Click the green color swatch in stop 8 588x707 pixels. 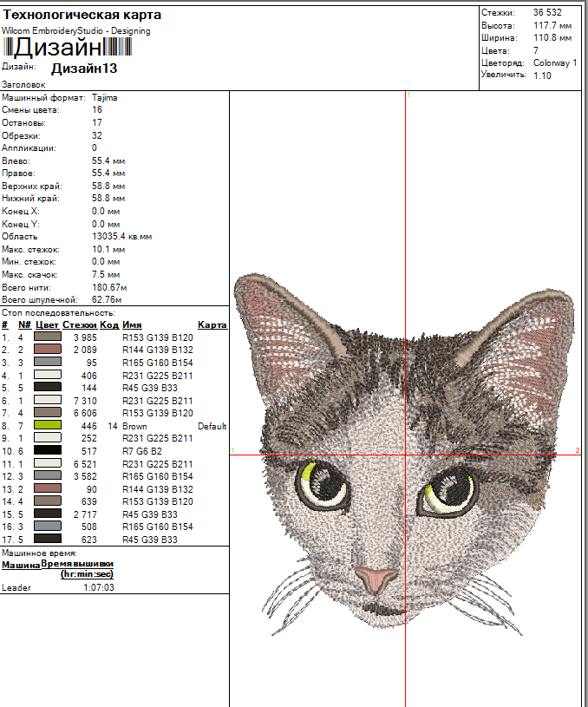click(47, 426)
